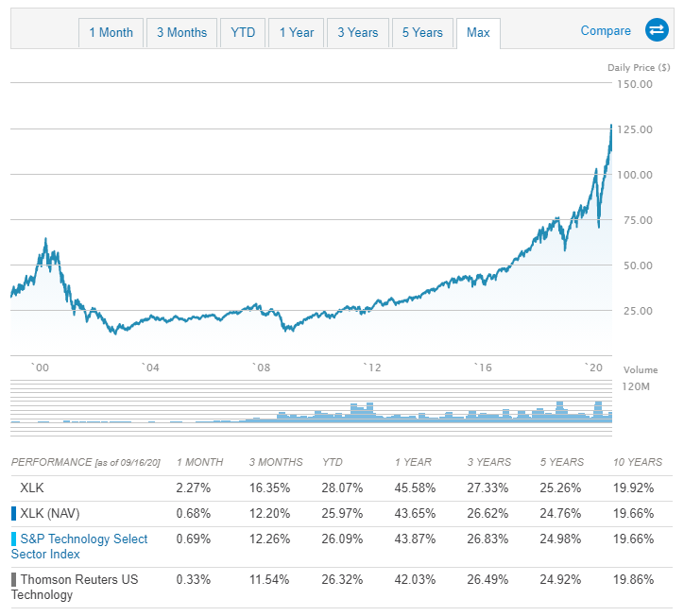Click XLK (NAV) value 0.68%

(x=194, y=513)
